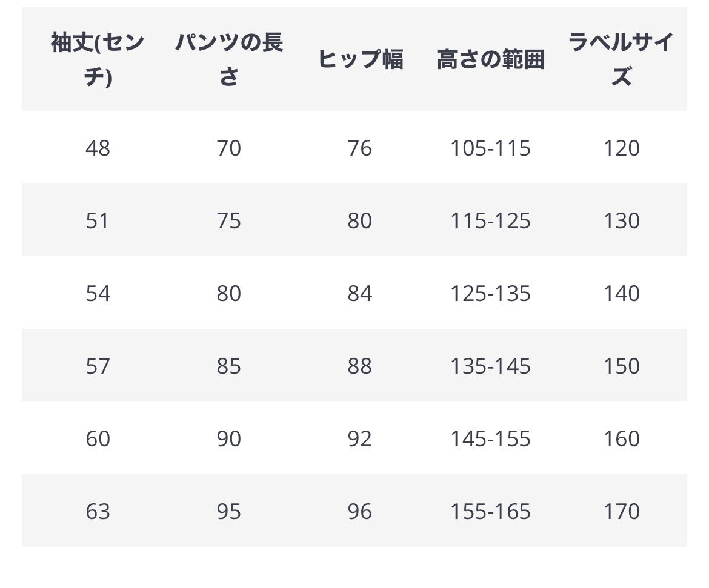Click the 袖丈(センチ) column header

tap(98, 59)
